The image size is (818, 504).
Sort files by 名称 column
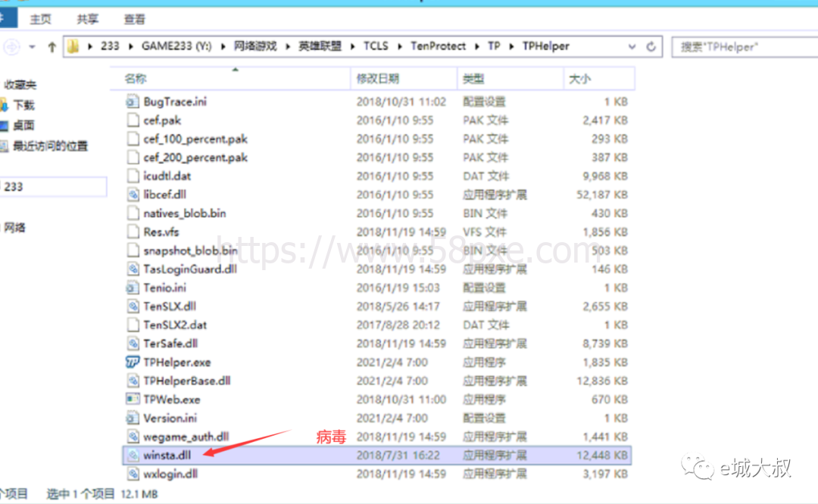click(x=230, y=79)
